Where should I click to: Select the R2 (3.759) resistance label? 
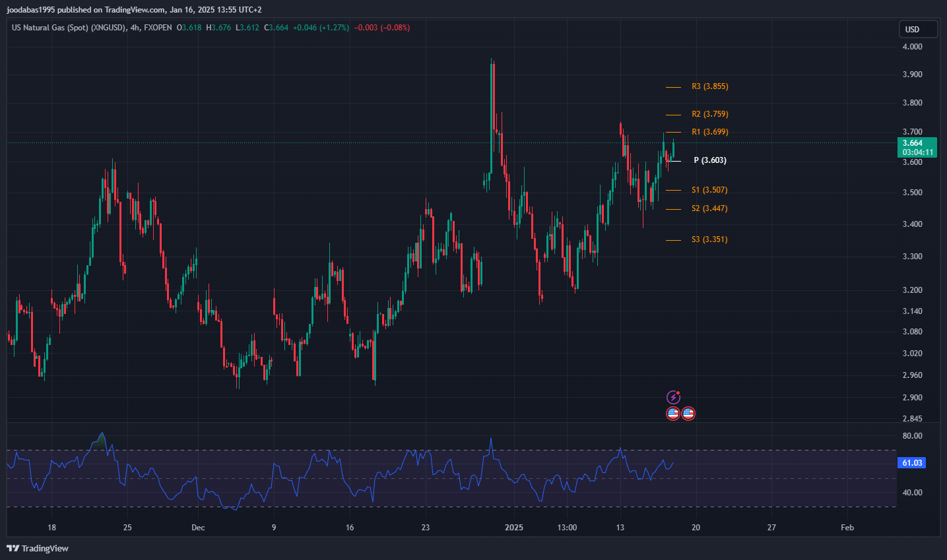coord(709,114)
